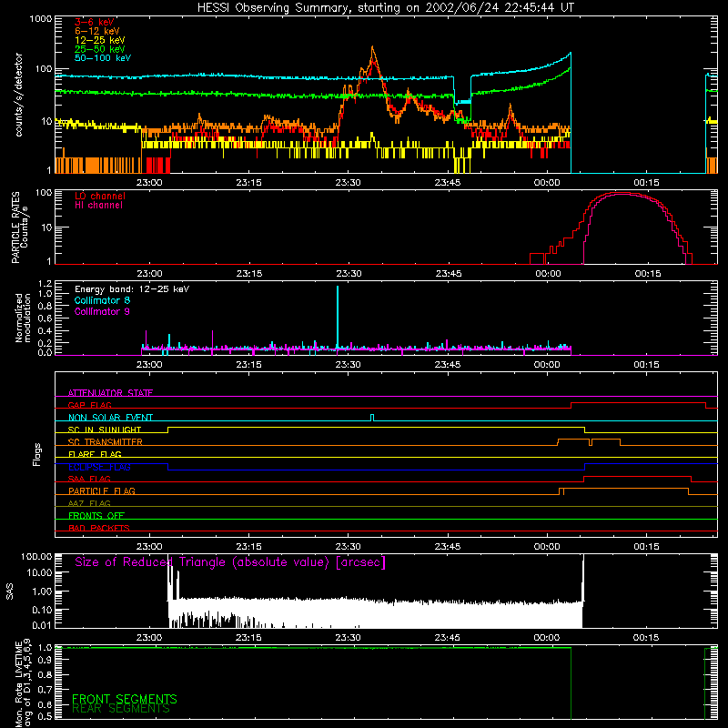This screenshot has height=728, width=728.
Task: Click the FRONTS OFF flag label
Action: point(96,515)
